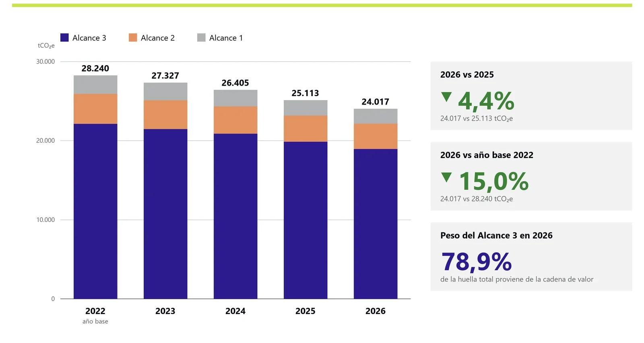The height and width of the screenshot is (343, 644).
Task: Click the 'cadena de valor' description line
Action: point(517,279)
